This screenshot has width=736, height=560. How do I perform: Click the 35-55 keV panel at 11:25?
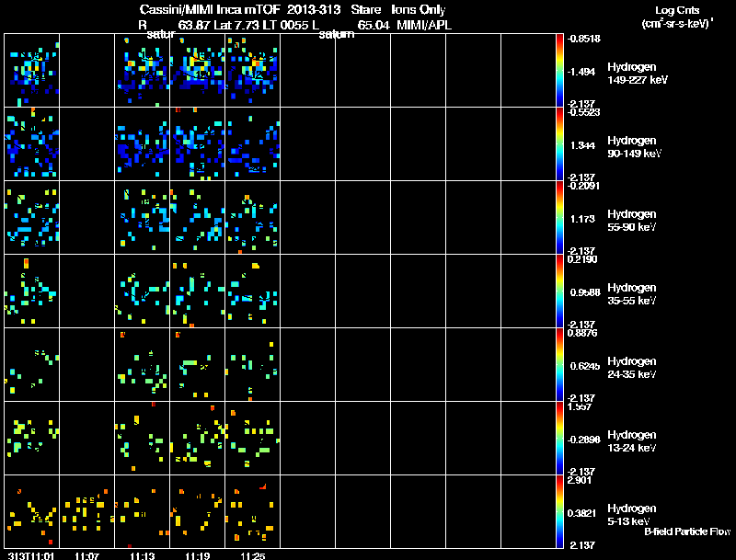(x=252, y=291)
